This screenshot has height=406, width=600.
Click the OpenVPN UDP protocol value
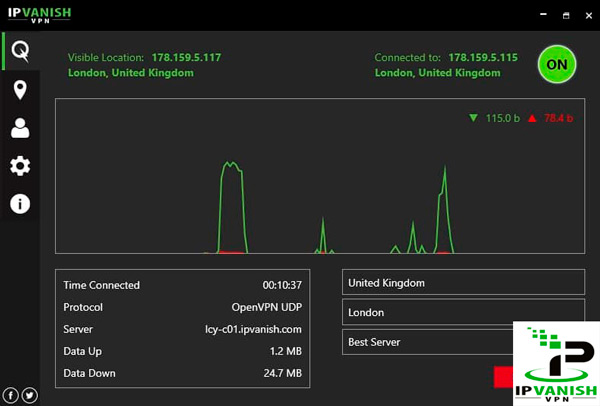[x=267, y=307]
